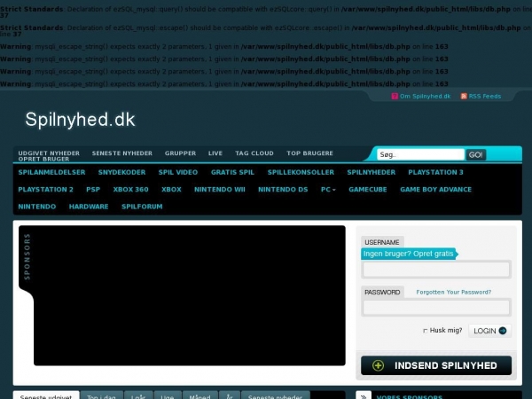Open the RSS Feeds link

click(485, 97)
